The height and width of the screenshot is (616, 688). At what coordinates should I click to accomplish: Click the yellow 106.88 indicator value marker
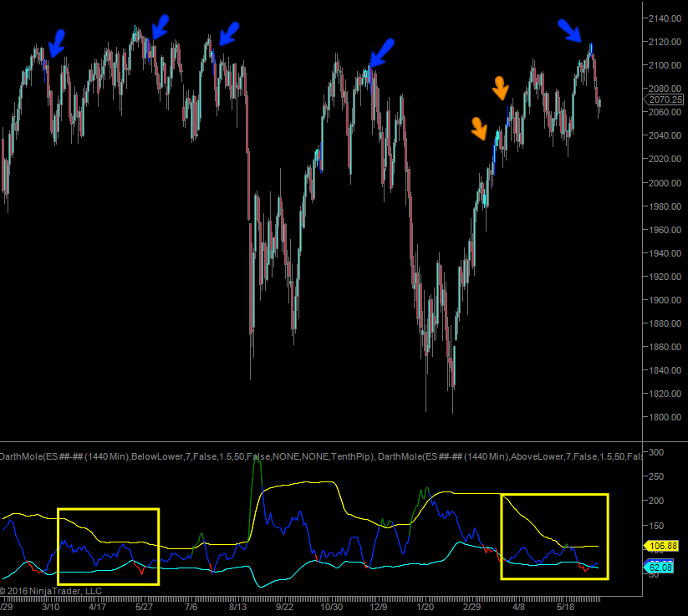coord(661,546)
